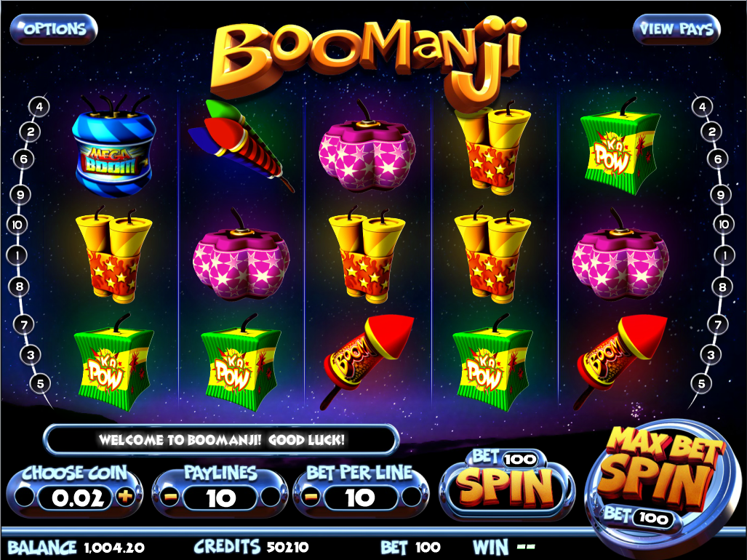Click payline 5 marker on left side
747x560 pixels.
[41, 383]
